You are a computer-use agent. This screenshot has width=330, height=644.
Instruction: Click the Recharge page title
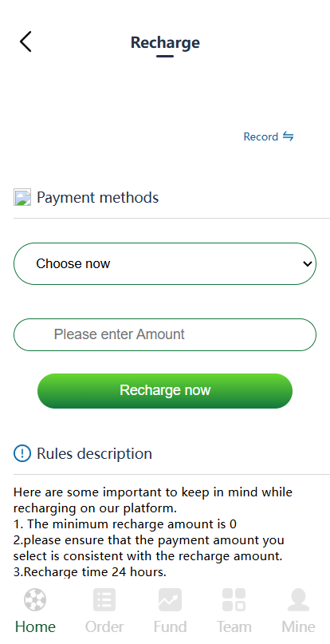165,43
